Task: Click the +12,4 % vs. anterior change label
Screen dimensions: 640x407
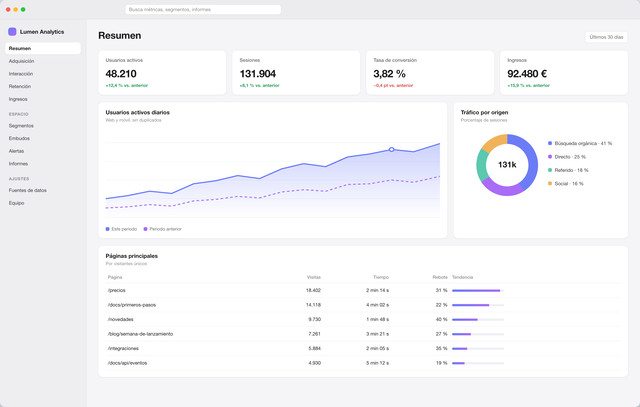Action: pos(127,85)
